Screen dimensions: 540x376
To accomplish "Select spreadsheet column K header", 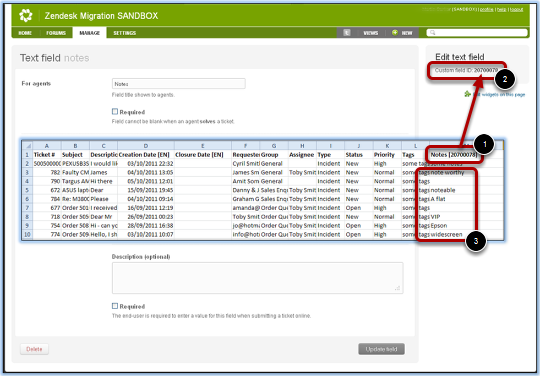I will pyautogui.click(x=387, y=146).
